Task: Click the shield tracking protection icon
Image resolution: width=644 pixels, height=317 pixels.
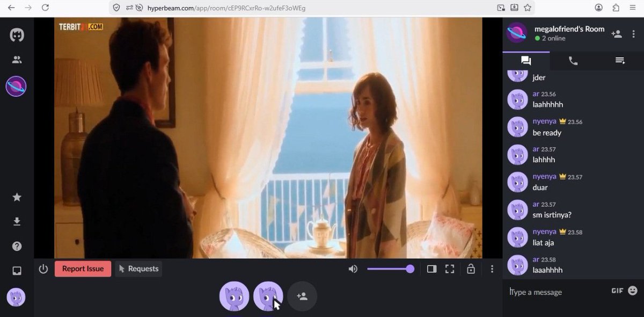Action: [x=117, y=8]
